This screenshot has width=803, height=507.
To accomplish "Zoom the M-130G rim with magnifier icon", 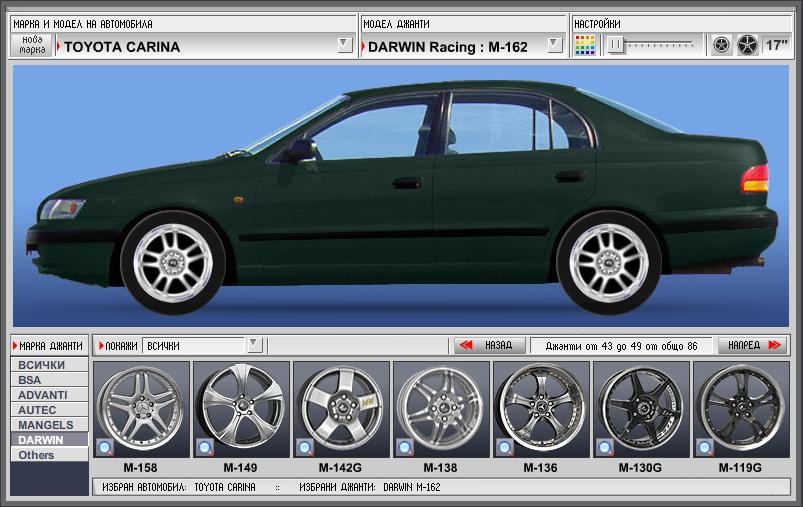I will coord(604,448).
